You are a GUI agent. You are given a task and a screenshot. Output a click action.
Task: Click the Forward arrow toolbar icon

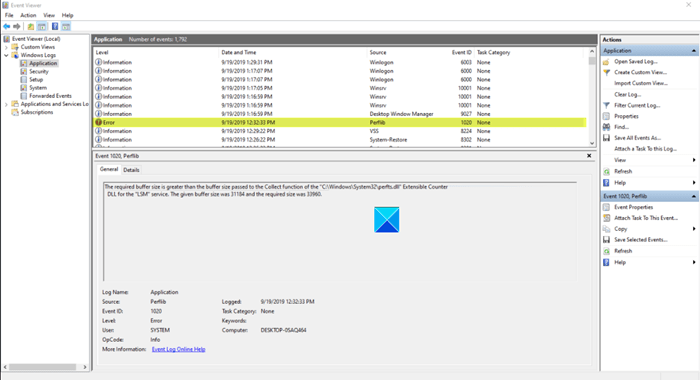pyautogui.click(x=17, y=27)
